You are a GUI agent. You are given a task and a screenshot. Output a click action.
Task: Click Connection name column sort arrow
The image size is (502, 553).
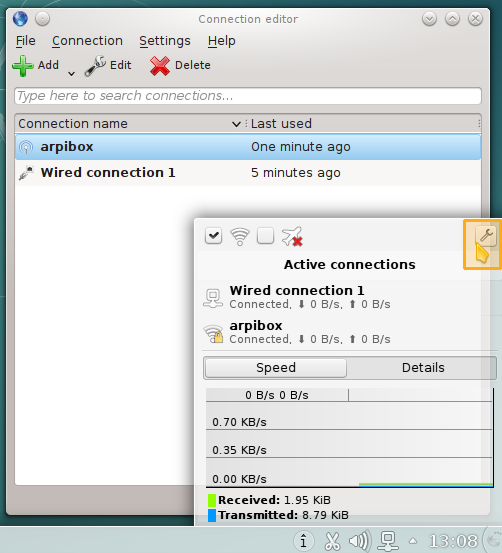[236, 124]
